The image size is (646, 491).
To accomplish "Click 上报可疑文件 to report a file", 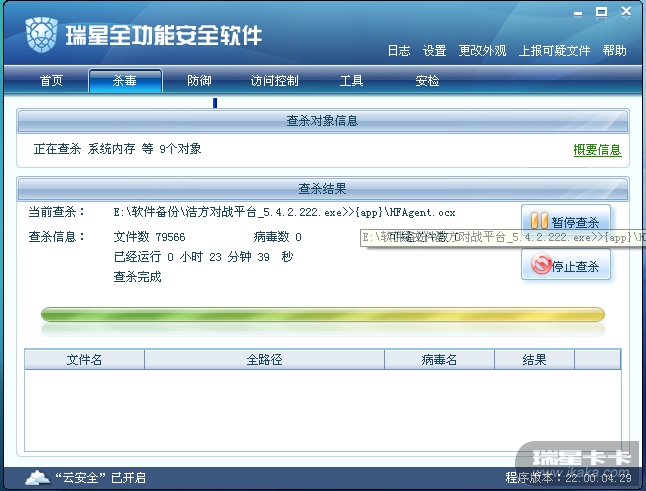I will pos(554,51).
